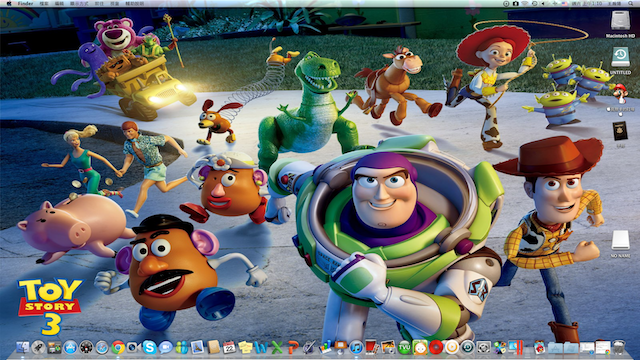Open the 編輯 (Edit) menu

[x=60, y=3]
